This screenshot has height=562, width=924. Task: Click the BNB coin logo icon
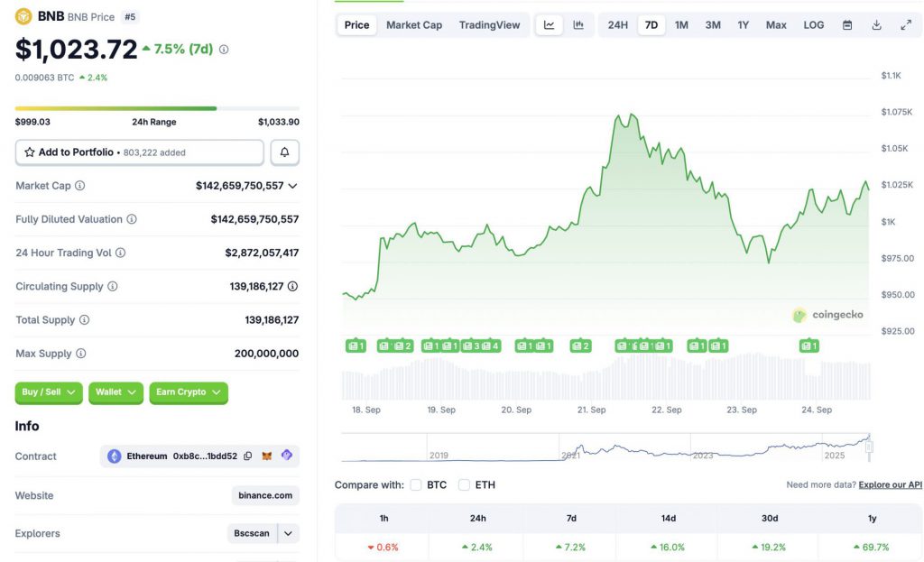[23, 16]
